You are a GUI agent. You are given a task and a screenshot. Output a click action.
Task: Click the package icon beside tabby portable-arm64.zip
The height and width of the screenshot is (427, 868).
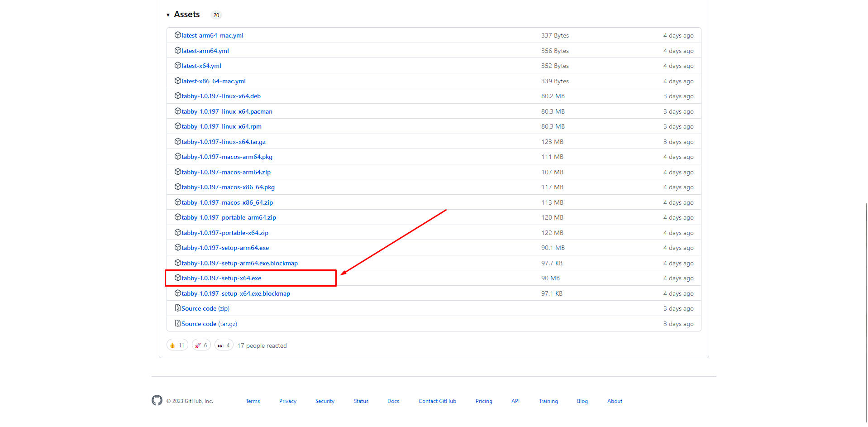(178, 217)
